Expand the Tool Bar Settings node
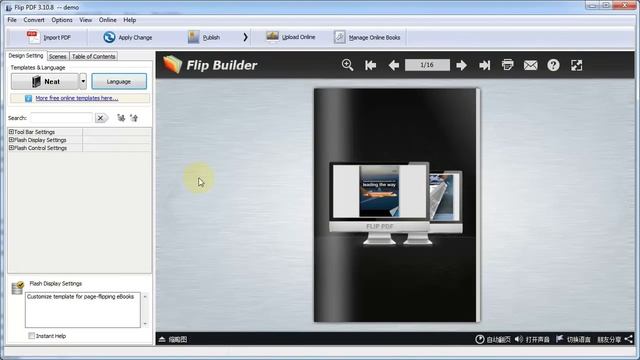Viewport: 640px width, 360px height. click(x=11, y=132)
